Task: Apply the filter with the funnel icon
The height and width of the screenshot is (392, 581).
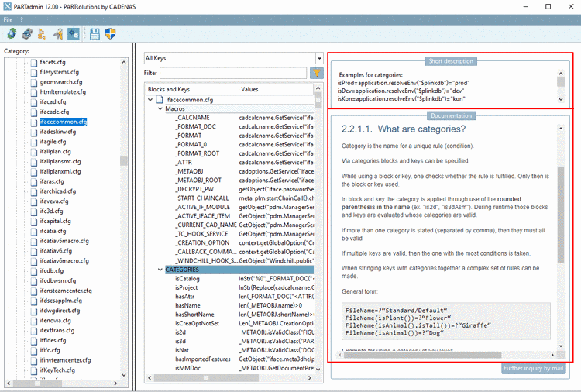Action: click(x=316, y=73)
